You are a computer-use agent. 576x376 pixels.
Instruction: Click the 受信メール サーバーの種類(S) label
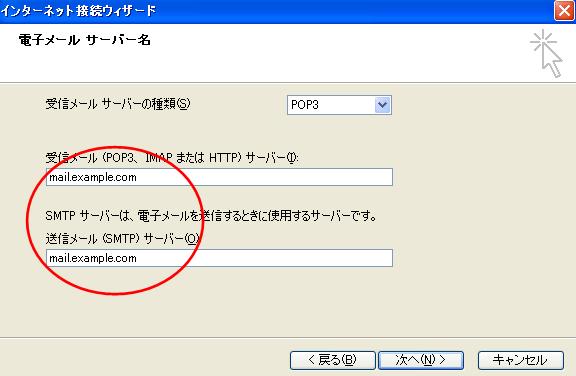(x=118, y=104)
